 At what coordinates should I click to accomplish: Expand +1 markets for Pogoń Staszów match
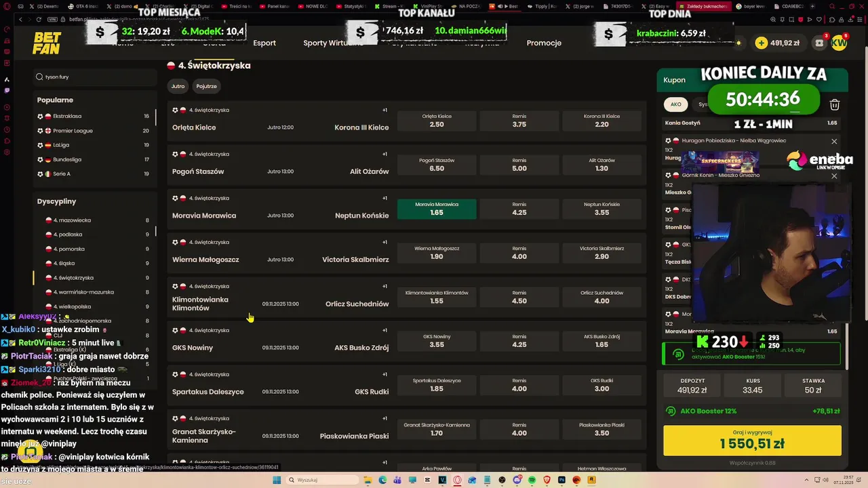tap(384, 154)
